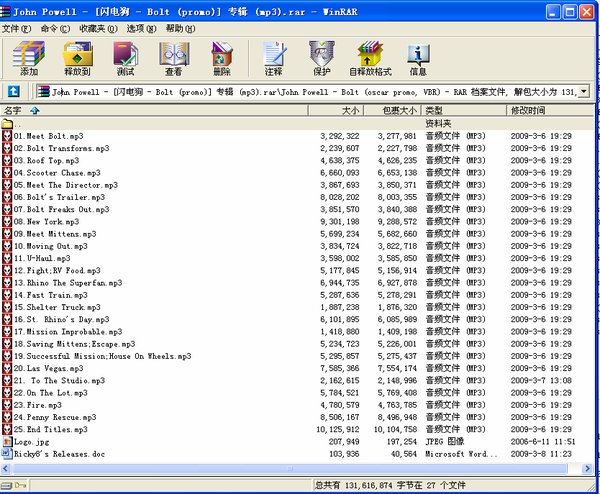Click the mp3 icon of 01.Meet Bolt.mp3
600x494 pixels.
7,136
